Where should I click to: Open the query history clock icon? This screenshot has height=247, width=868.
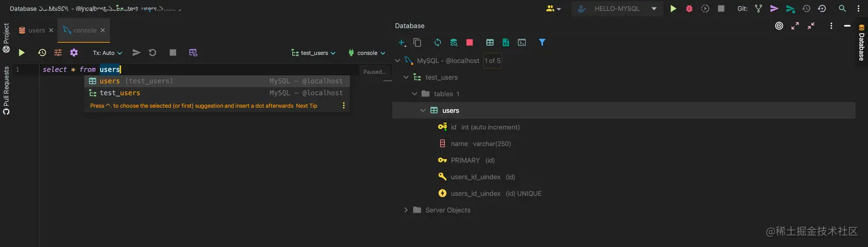coord(42,53)
